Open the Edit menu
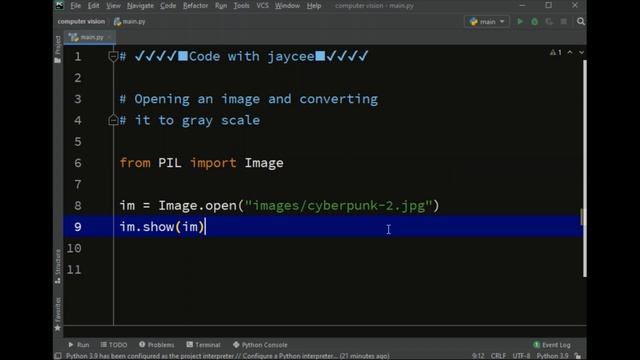The image size is (640, 360). [93, 6]
